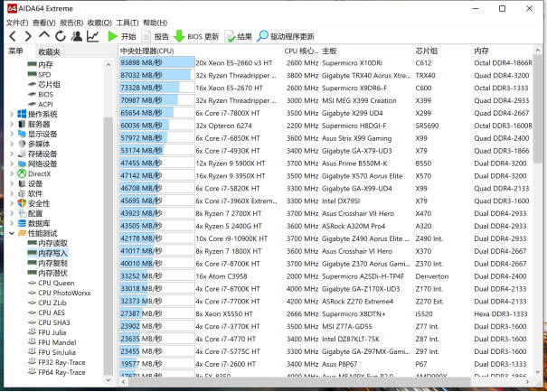The image size is (547, 392).
Task: Select the ACPI tree item icon
Action: [x=32, y=104]
